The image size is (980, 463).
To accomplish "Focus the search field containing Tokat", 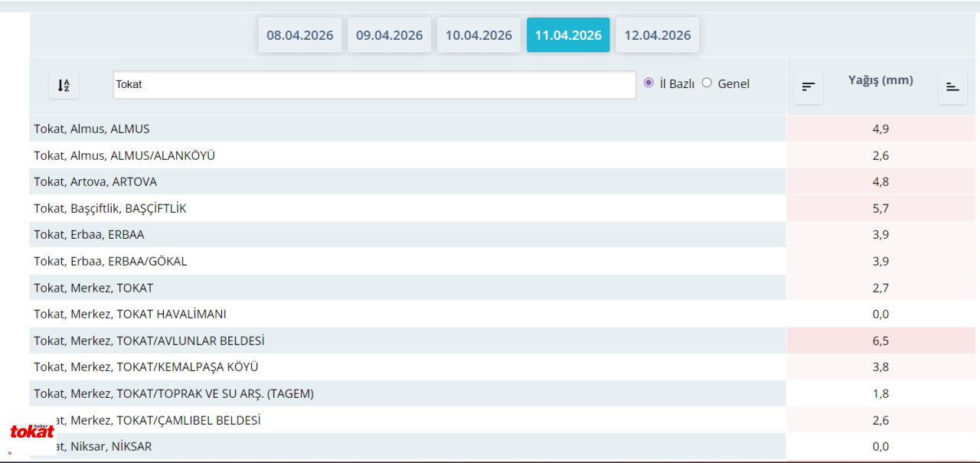I will [x=374, y=85].
